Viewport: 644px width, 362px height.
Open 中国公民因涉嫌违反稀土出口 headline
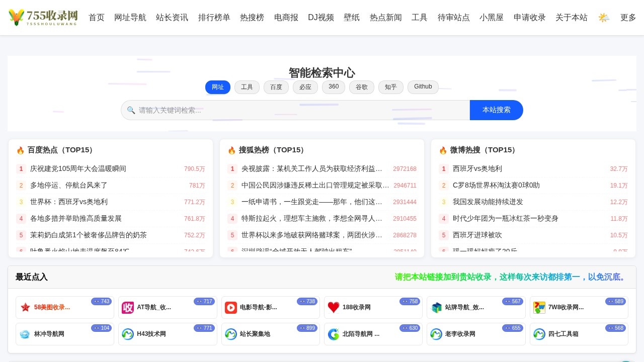point(315,186)
